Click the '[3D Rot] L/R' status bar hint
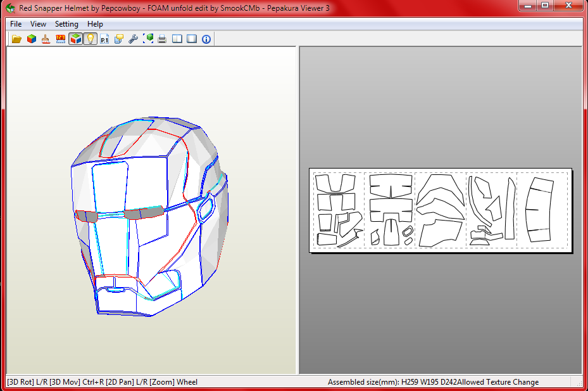 pos(27,382)
